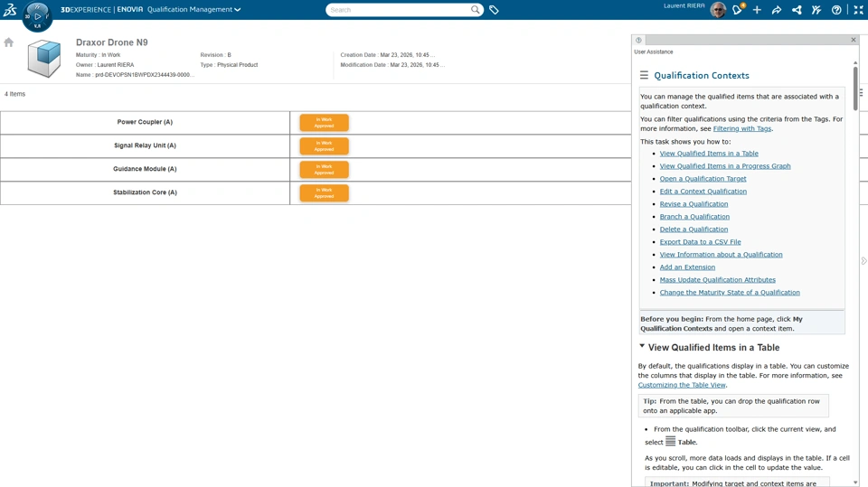Click the search magnifier icon
868x487 pixels.
click(x=476, y=9)
